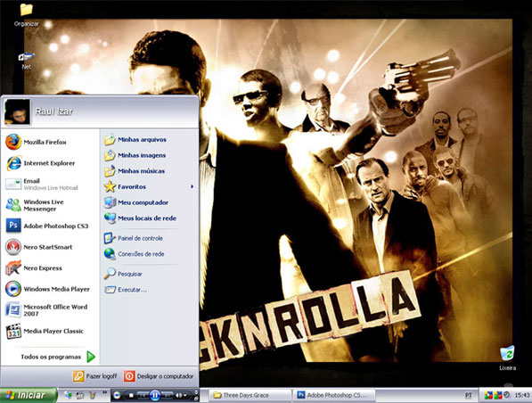Viewport: 532px width, 403px height.
Task: Mute volume in taskbar media player
Action: (x=178, y=396)
